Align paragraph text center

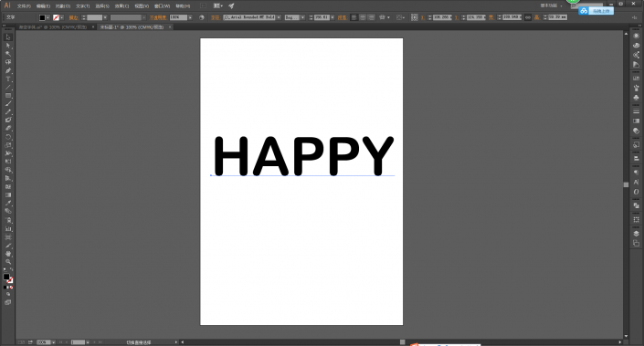point(363,17)
